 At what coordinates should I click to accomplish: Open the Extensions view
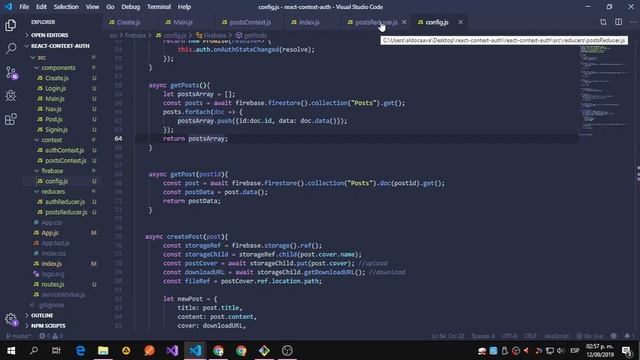point(11,119)
